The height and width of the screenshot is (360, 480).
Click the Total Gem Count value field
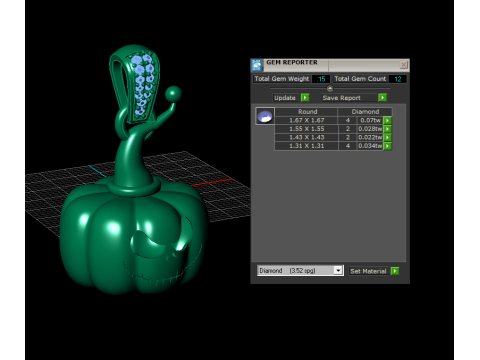(397, 79)
